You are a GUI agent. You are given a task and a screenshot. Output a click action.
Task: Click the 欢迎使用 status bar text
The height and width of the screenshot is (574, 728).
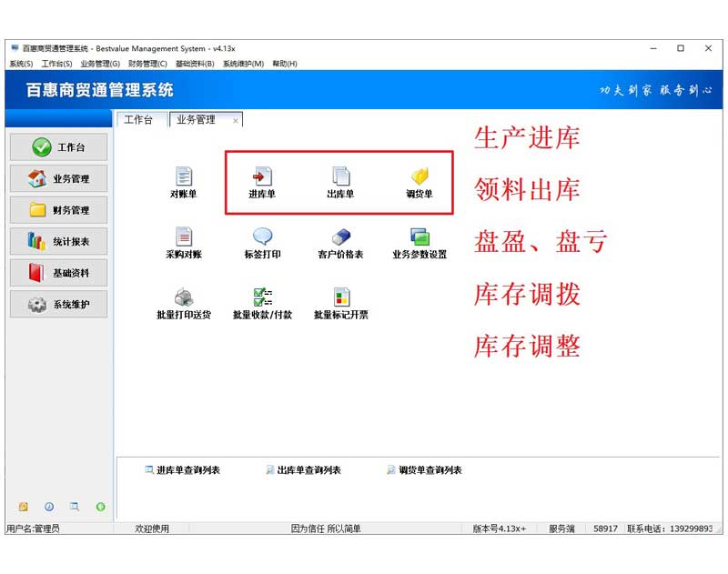click(x=152, y=529)
